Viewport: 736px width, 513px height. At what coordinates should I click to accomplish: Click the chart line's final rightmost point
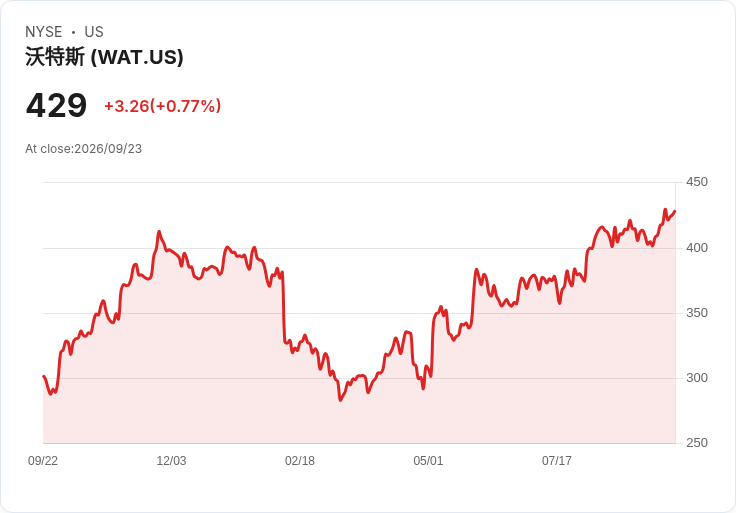coord(675,211)
